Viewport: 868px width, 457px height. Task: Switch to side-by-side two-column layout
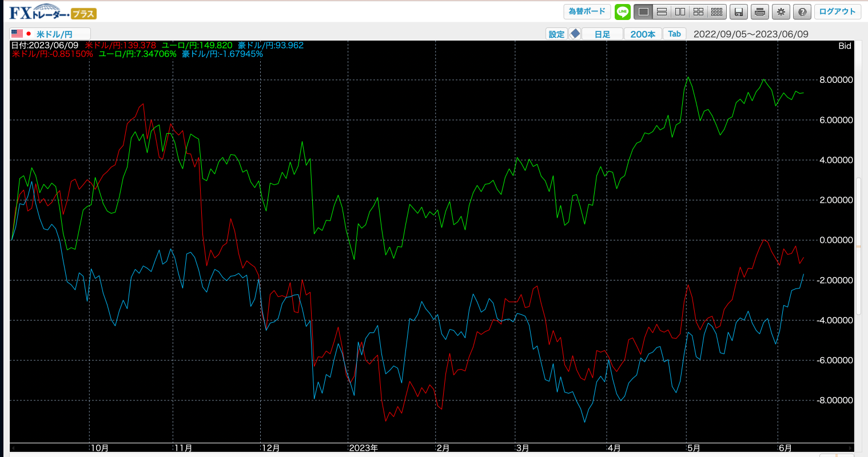pos(680,11)
